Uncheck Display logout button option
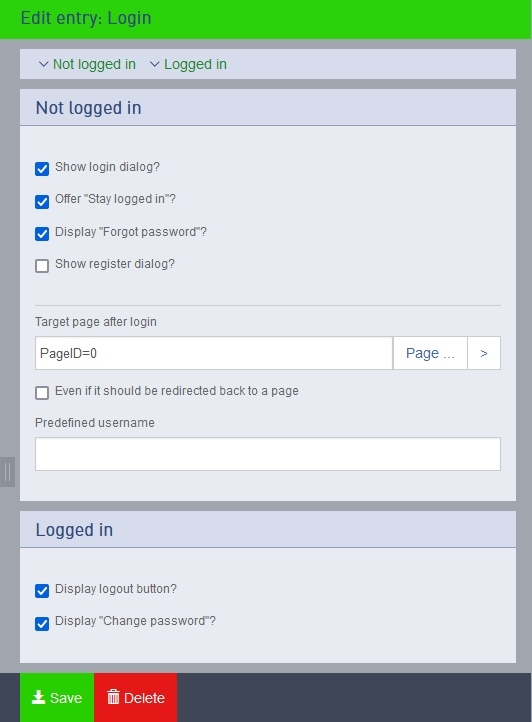The image size is (532, 722). 42,591
